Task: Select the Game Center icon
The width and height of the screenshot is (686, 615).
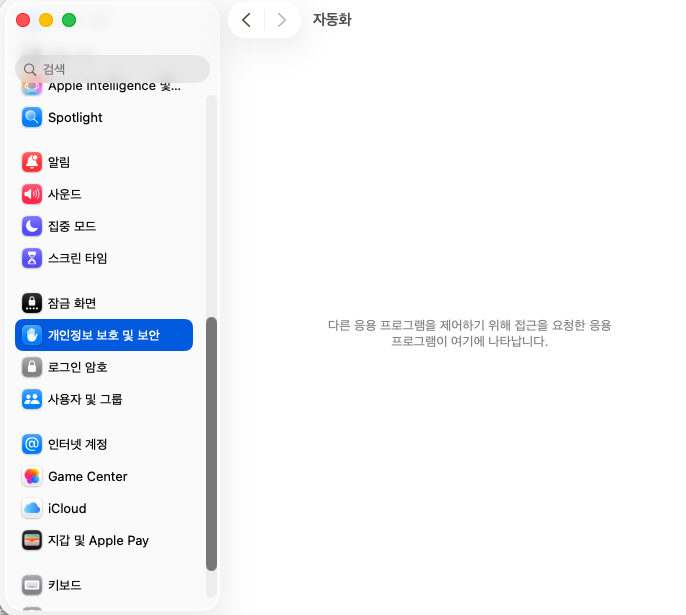Action: click(32, 476)
